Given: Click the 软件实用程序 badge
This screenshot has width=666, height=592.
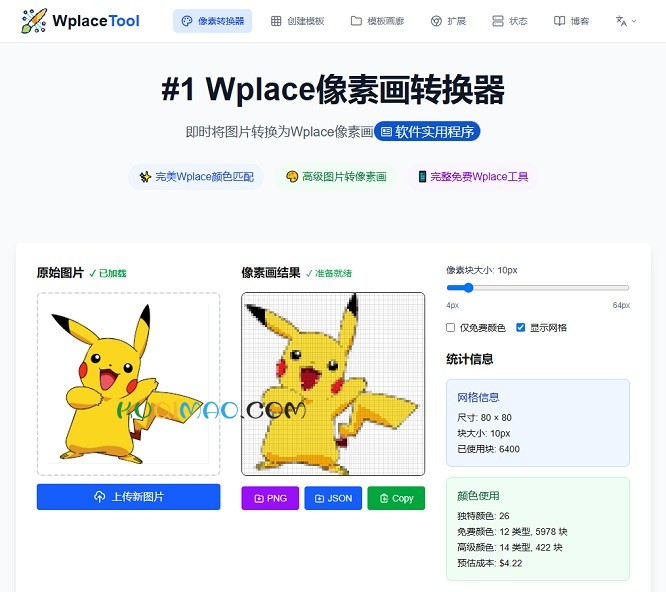Looking at the screenshot, I should [427, 132].
